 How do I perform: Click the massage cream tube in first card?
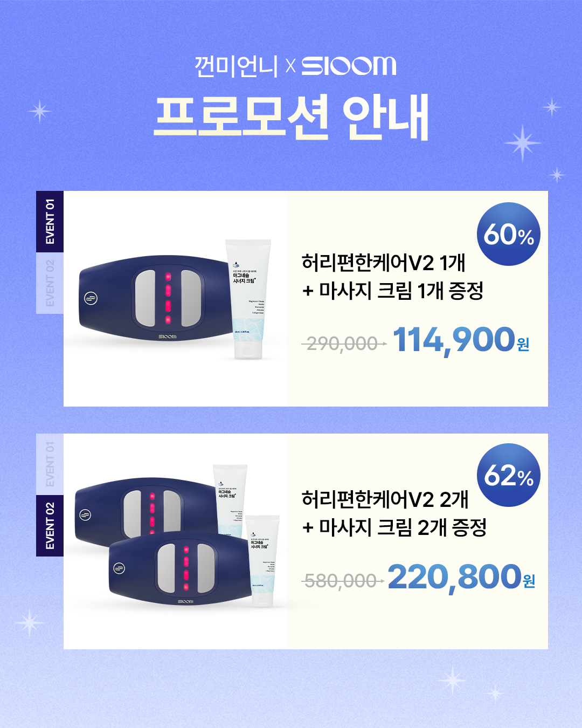tap(248, 299)
